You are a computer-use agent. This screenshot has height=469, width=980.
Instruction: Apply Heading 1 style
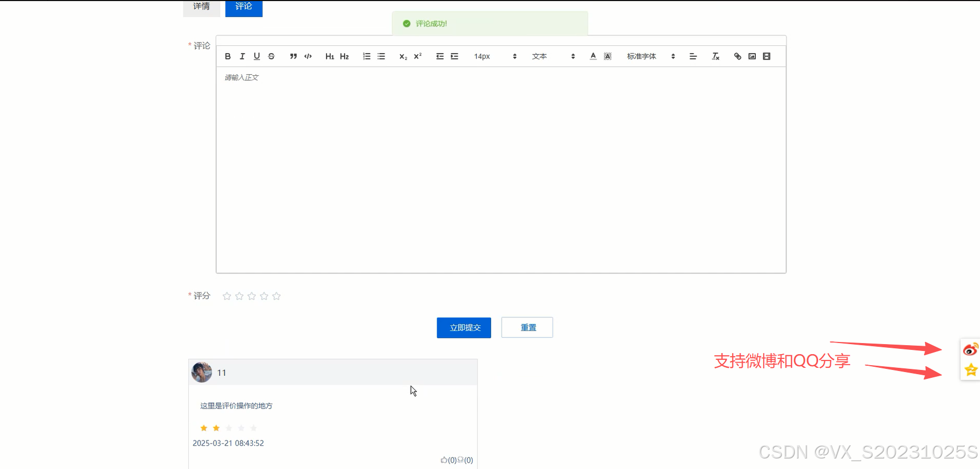(x=330, y=56)
